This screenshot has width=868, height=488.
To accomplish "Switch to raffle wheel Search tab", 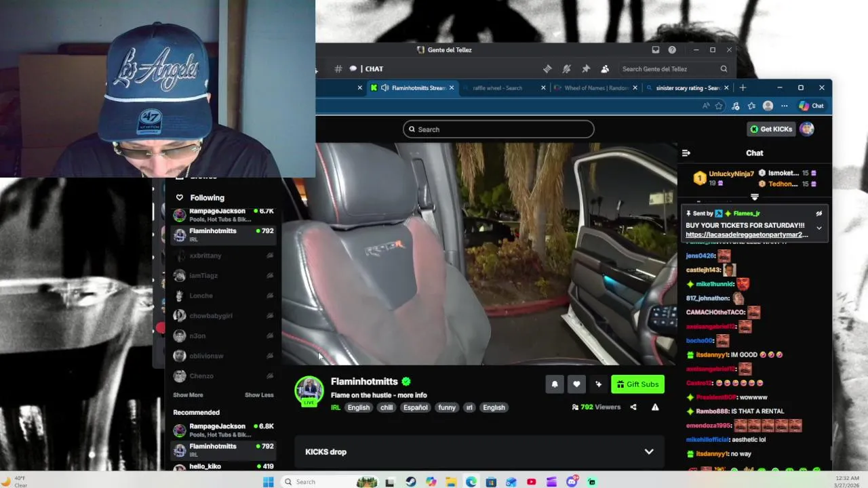I will pos(497,88).
